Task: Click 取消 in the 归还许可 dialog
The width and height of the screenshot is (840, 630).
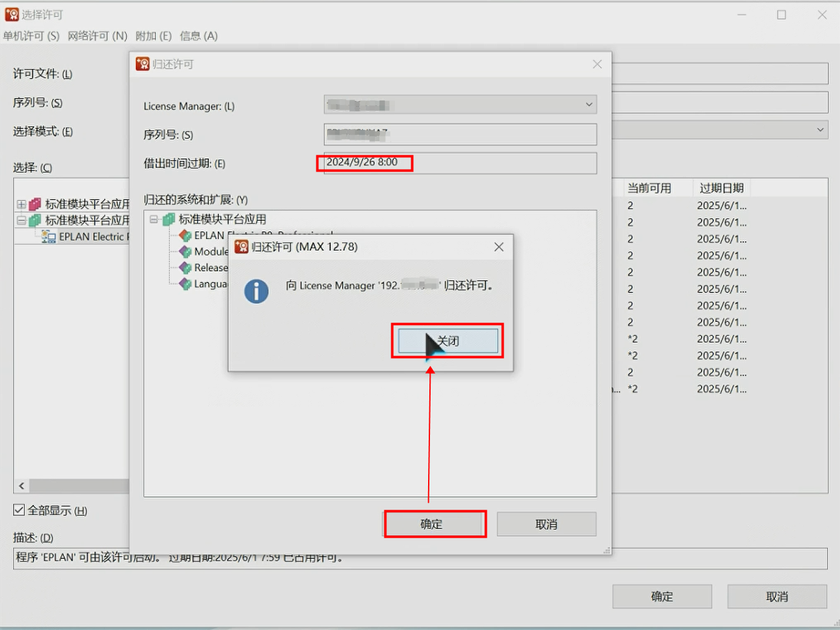Action: 547,525
